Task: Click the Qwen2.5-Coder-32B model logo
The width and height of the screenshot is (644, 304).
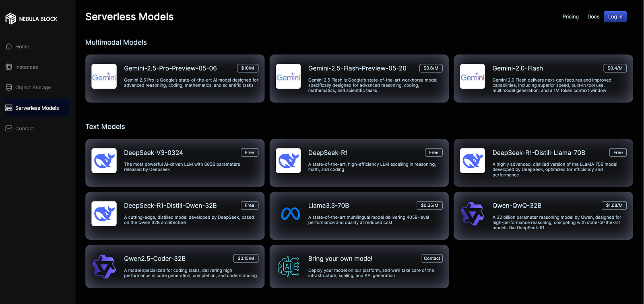Action: [104, 267]
